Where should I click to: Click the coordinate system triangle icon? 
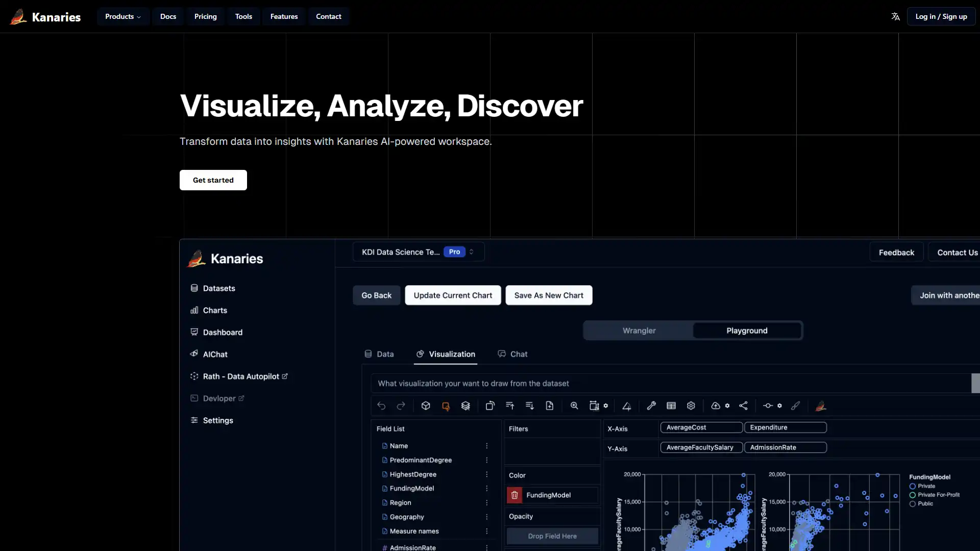click(627, 406)
